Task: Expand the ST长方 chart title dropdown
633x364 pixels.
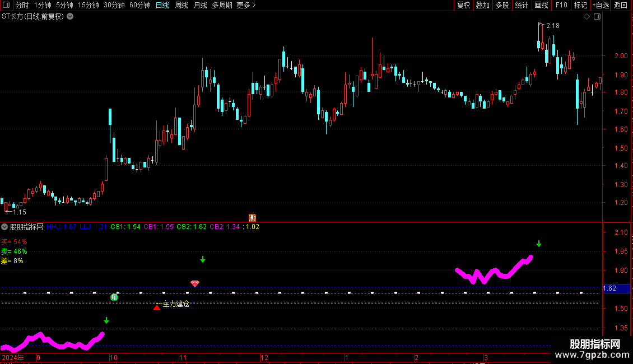Action: (x=70, y=17)
